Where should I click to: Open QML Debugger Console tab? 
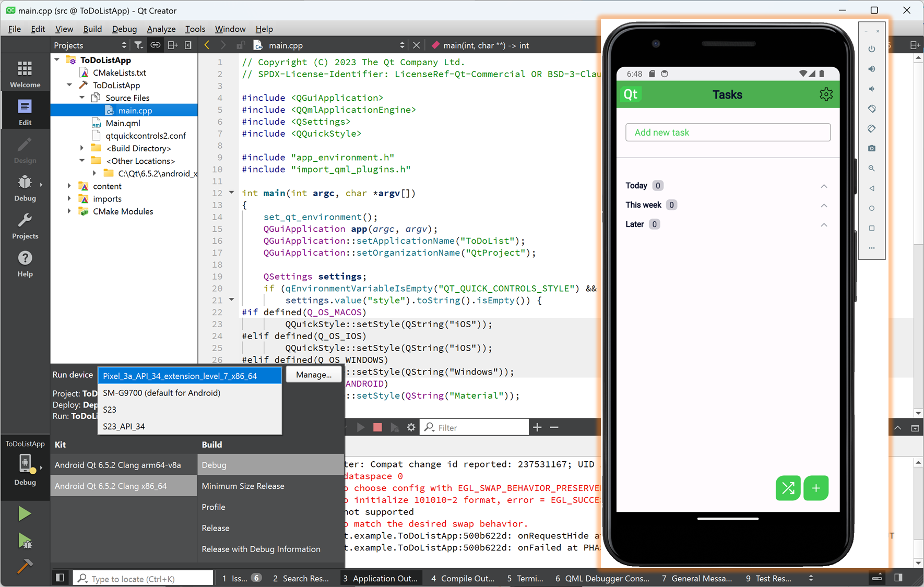[602, 578]
